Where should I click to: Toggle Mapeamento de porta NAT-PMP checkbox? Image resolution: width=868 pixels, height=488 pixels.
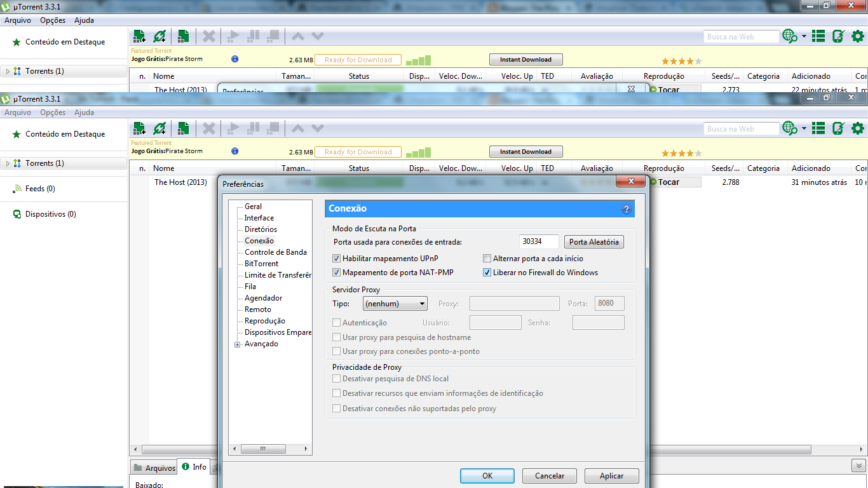coord(337,273)
